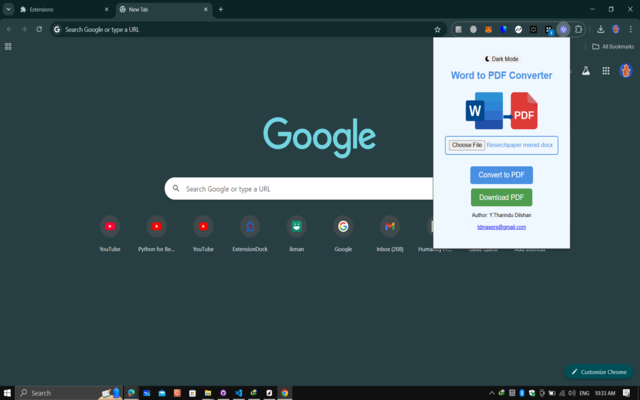Toggle Dark Mode in the converter popup

(x=501, y=59)
